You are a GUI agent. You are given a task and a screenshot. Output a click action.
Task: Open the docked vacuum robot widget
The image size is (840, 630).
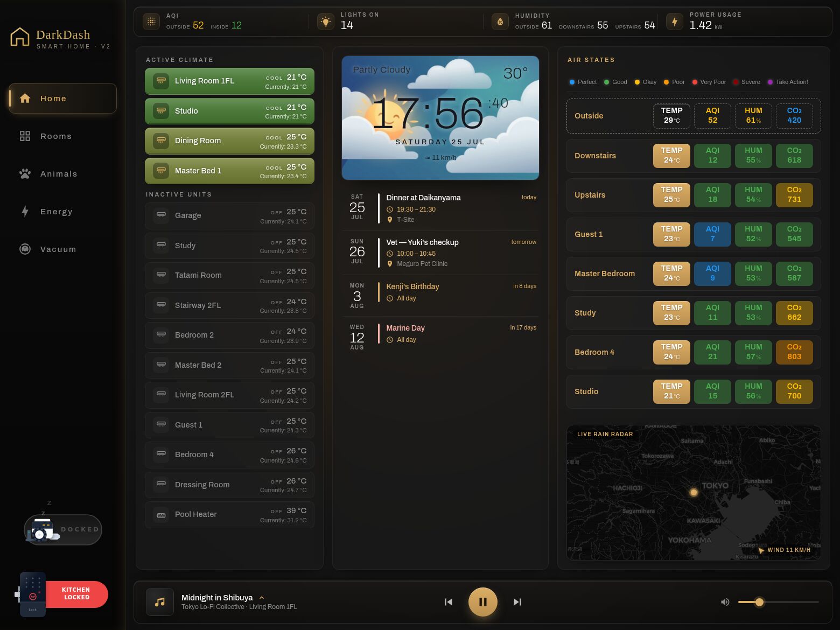(63, 529)
